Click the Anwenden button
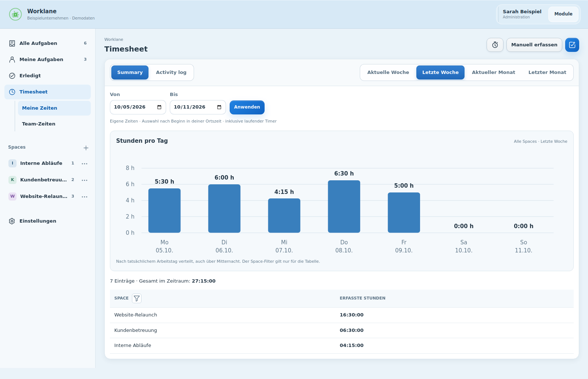This screenshot has height=379, width=588. pyautogui.click(x=247, y=107)
